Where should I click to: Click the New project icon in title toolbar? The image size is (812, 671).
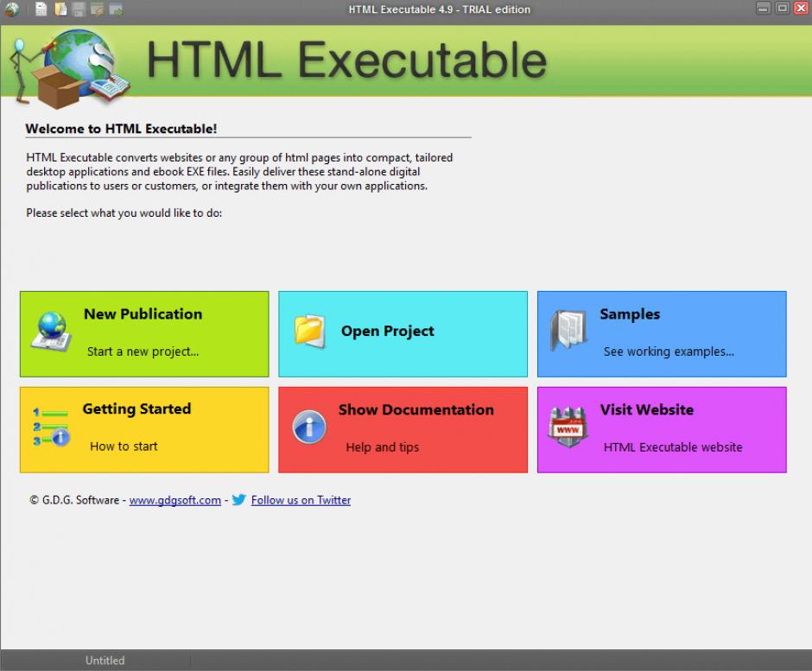coord(41,9)
